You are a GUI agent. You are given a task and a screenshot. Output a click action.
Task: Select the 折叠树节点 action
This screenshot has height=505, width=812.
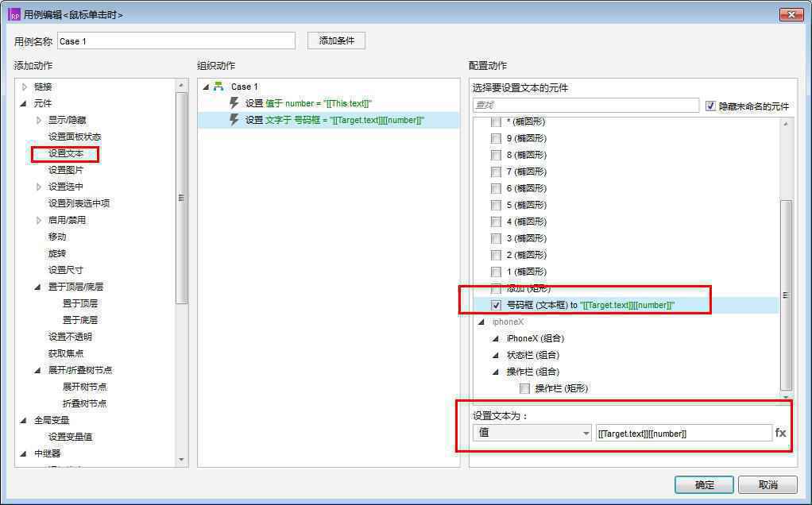pos(84,403)
